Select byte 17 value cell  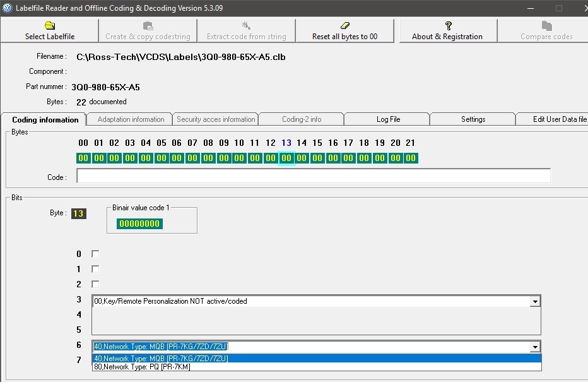[348, 158]
